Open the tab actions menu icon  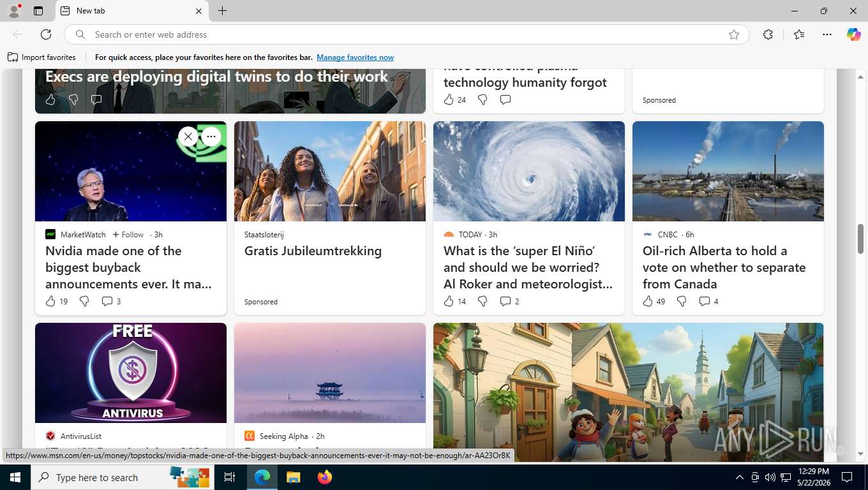38,11
